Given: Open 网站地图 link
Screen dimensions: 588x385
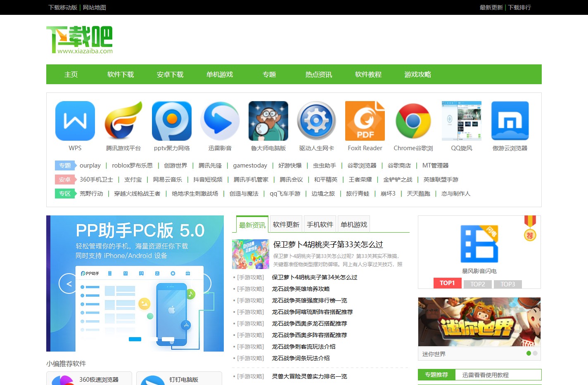Looking at the screenshot, I should [95, 7].
